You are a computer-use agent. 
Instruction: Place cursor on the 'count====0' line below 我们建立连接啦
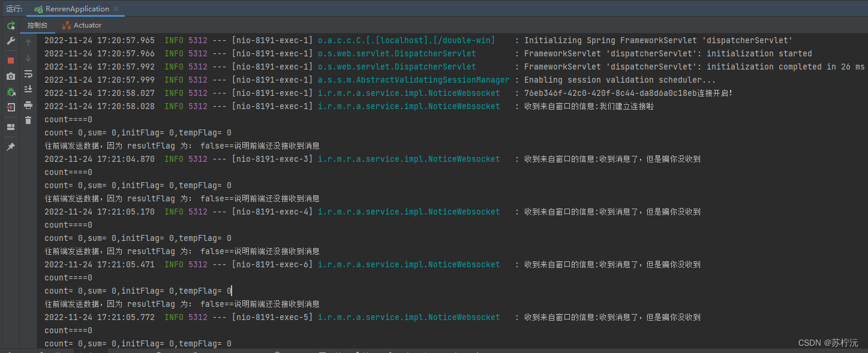pos(68,119)
